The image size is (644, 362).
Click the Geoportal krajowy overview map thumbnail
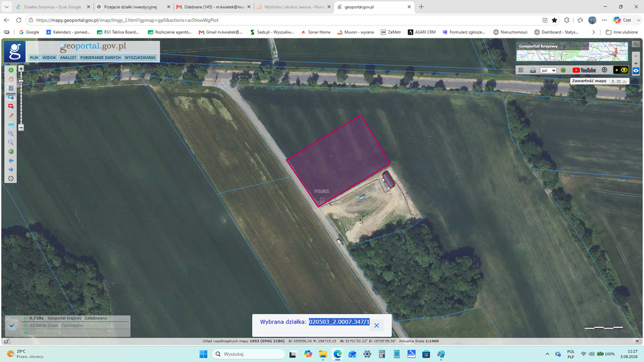(572, 52)
